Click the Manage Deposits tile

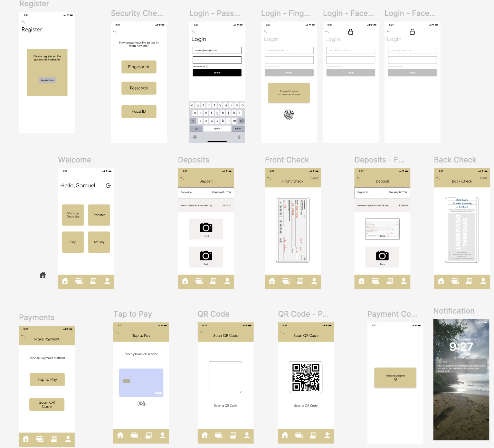73,215
